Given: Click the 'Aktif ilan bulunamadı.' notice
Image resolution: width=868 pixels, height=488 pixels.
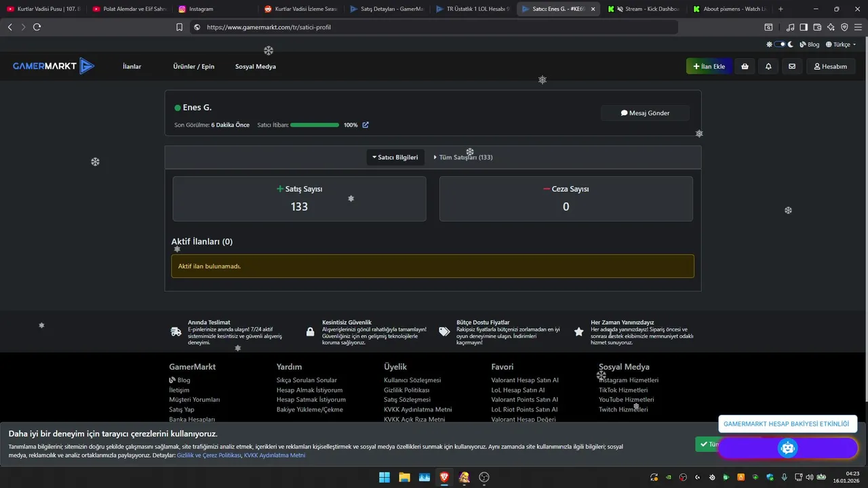Looking at the screenshot, I should pyautogui.click(x=433, y=266).
